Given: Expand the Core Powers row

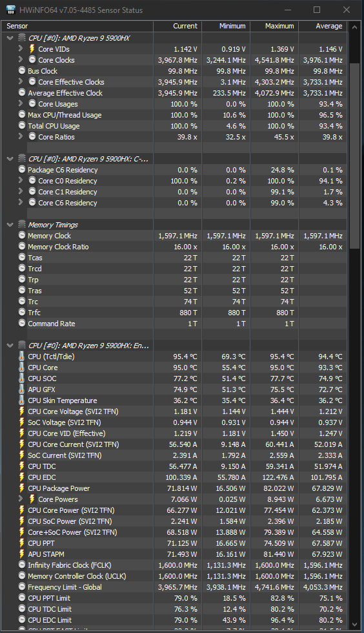Looking at the screenshot, I should (x=21, y=499).
